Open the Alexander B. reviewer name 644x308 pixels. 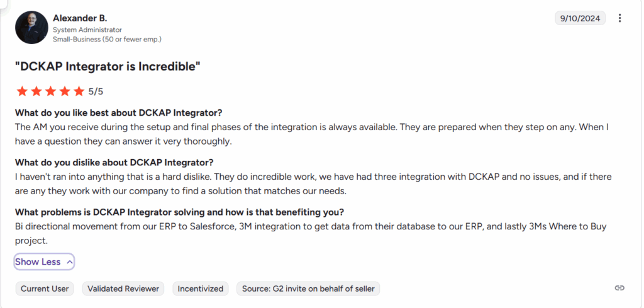click(x=80, y=18)
